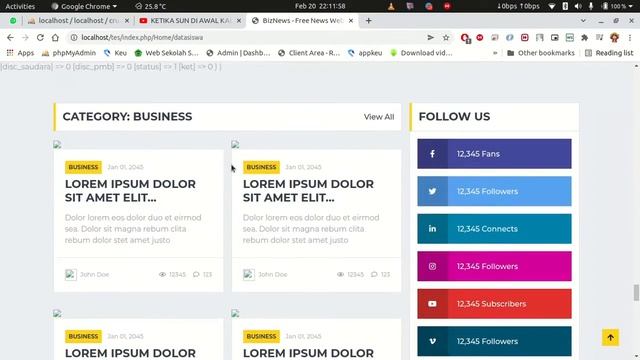The width and height of the screenshot is (640, 360).
Task: Click the VLC cone tray icon
Action: pos(391,6)
